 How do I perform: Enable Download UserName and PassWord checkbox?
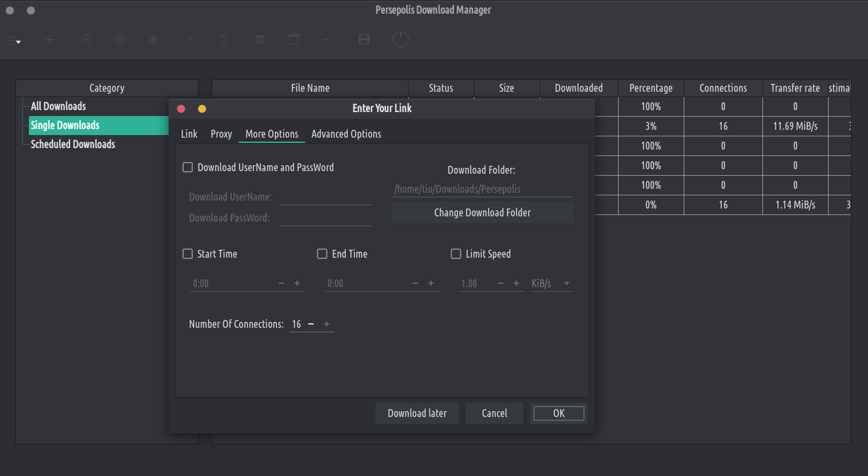tap(188, 167)
